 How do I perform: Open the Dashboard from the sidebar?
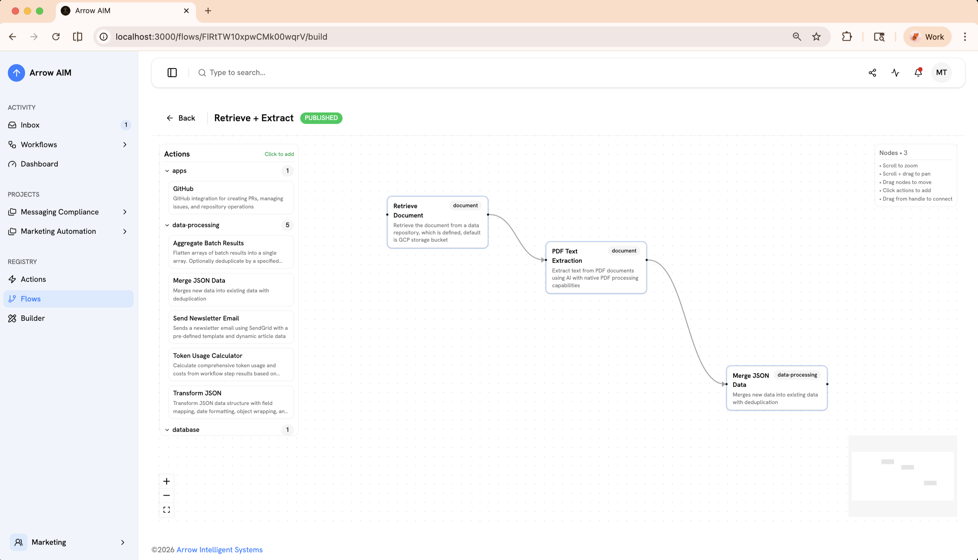click(x=39, y=164)
